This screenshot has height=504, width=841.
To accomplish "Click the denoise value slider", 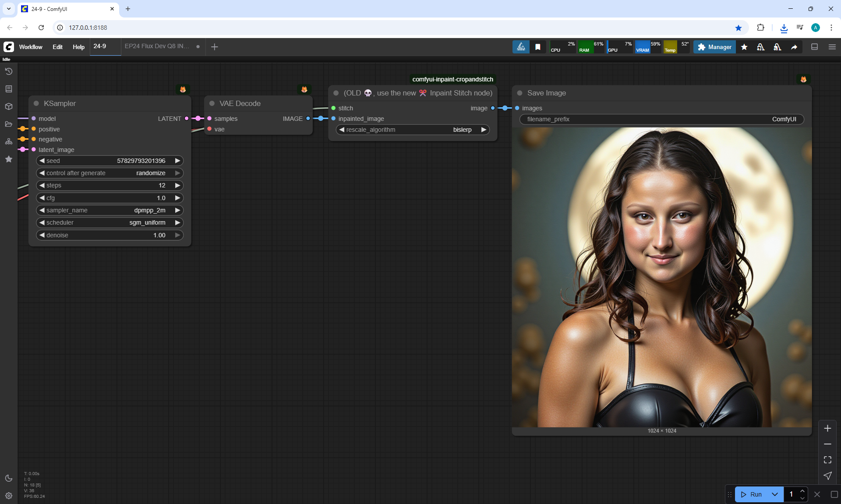I will pos(110,235).
